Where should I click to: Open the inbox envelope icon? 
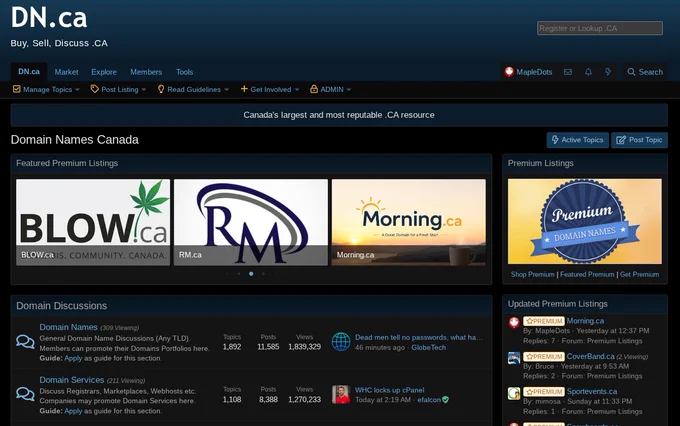point(568,72)
